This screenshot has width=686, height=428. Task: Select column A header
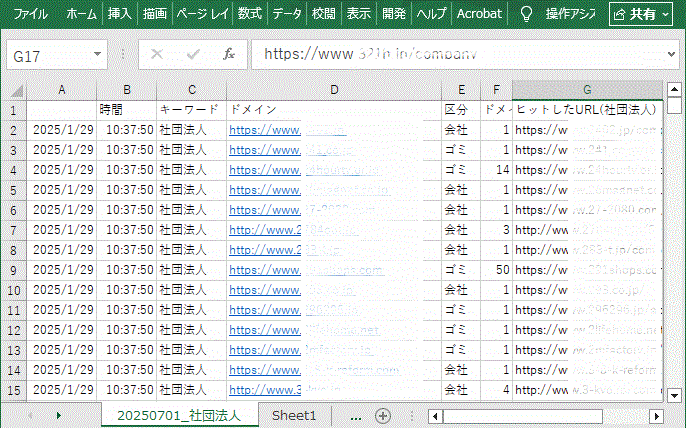coord(62,90)
